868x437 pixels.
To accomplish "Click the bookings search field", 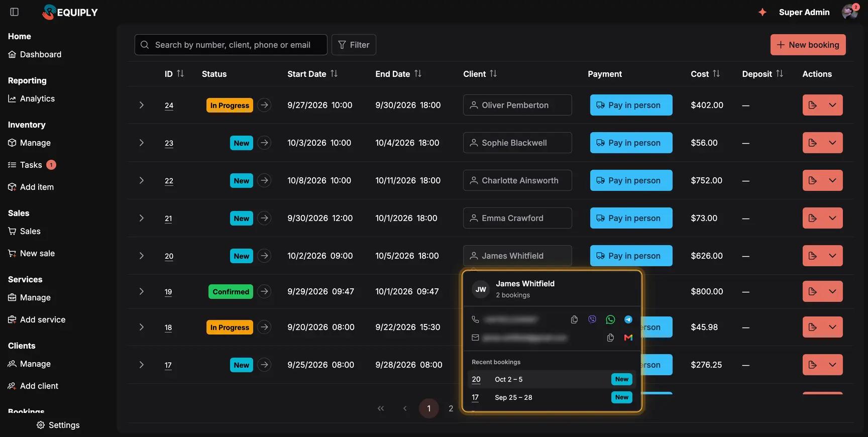I will [x=231, y=45].
